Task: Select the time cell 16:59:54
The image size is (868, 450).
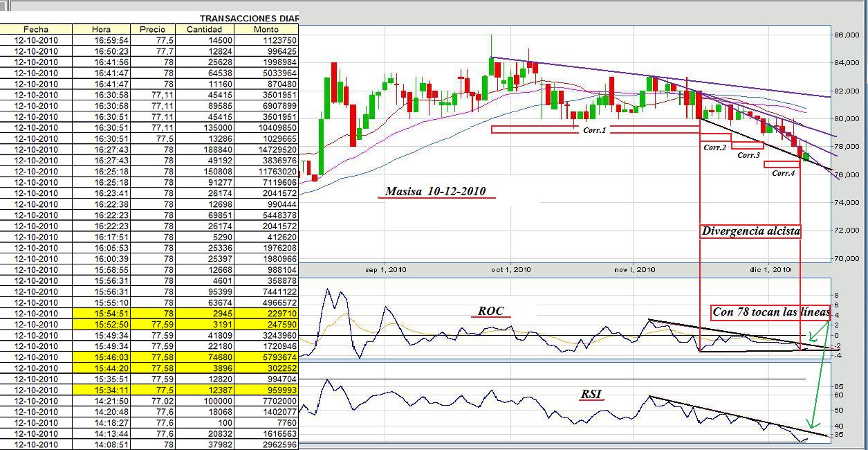Action: click(x=101, y=40)
